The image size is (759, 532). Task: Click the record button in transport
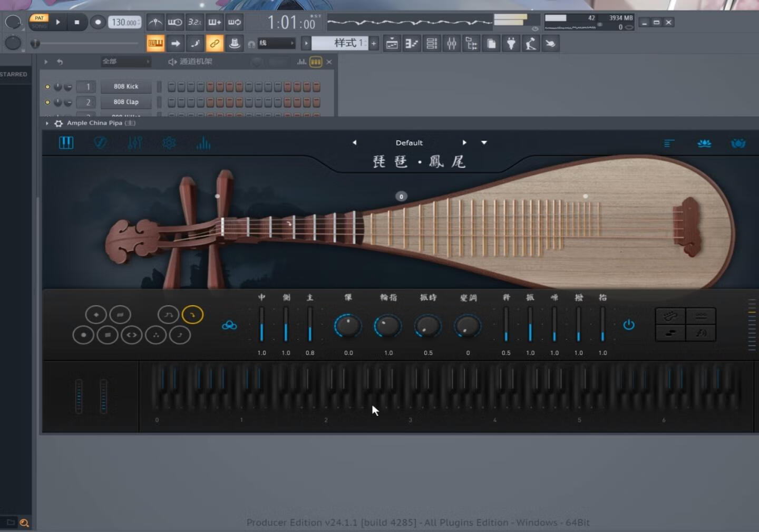pyautogui.click(x=98, y=22)
